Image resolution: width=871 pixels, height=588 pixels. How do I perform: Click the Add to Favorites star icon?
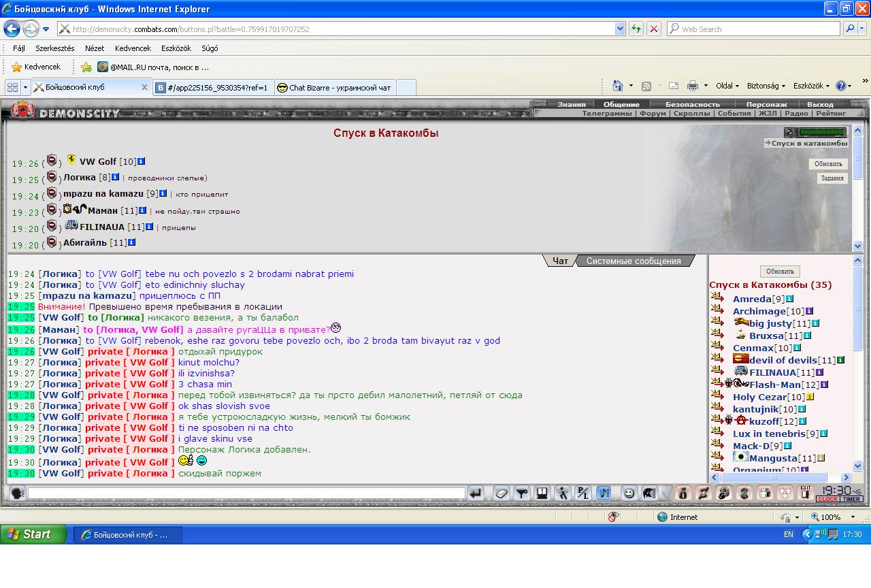[x=86, y=67]
